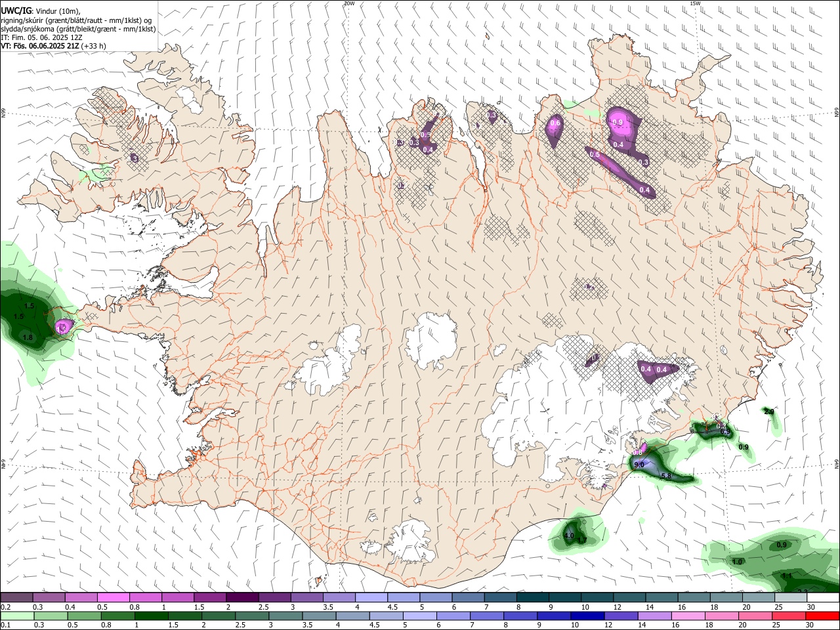
Task: Click the bright pink 0.5 swatch in top legend row
Action: [x=114, y=598]
